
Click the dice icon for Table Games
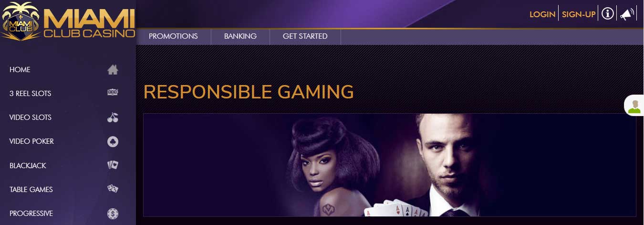113,189
